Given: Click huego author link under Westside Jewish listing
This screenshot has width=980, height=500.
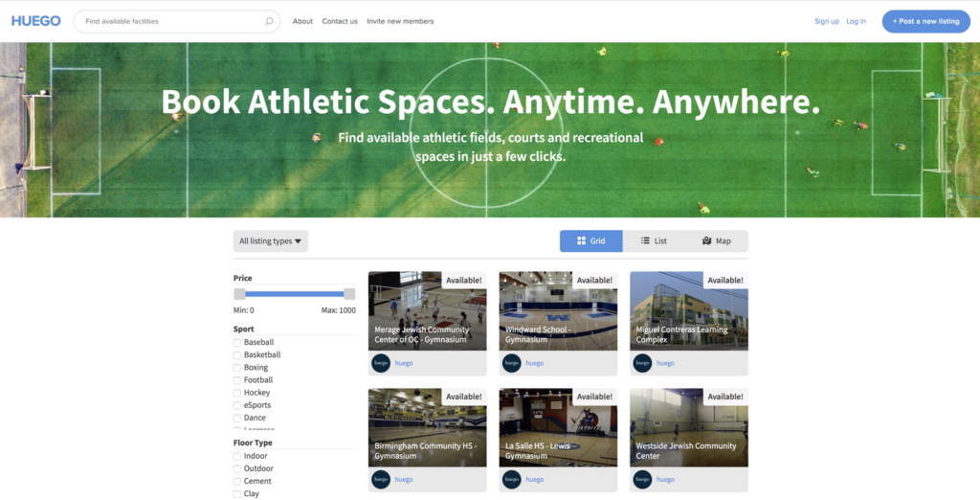Looking at the screenshot, I should (x=665, y=479).
